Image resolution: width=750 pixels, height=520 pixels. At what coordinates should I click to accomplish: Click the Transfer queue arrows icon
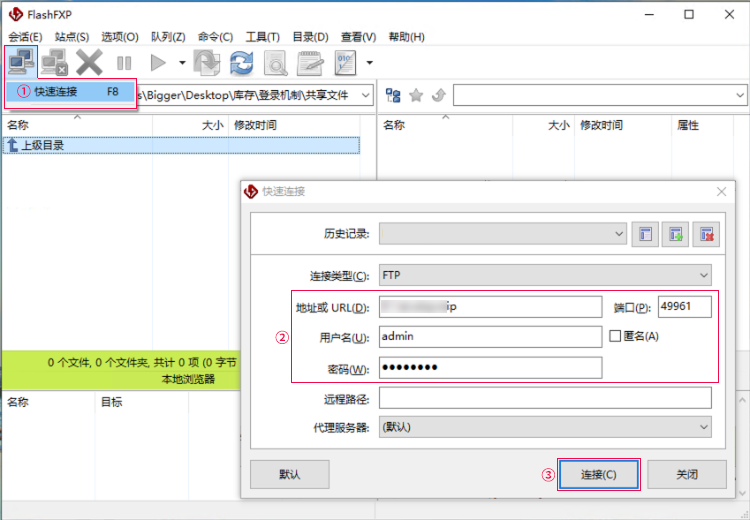pos(207,63)
